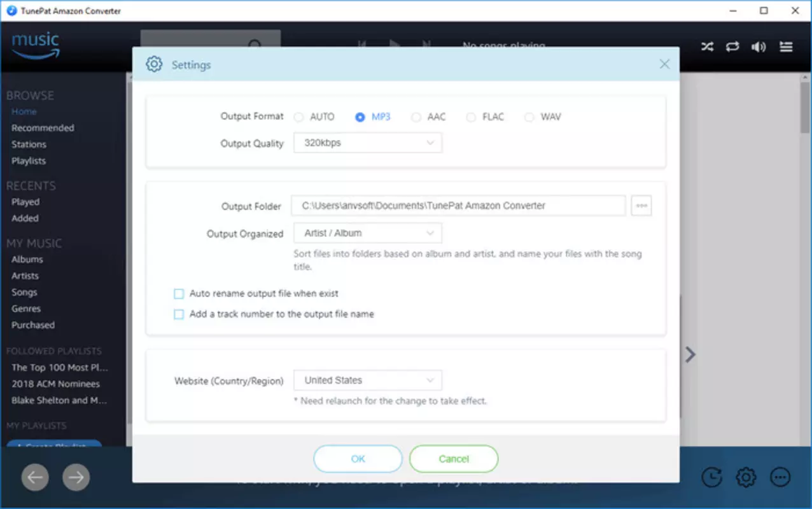This screenshot has width=812, height=509.
Task: Click the forward arrow navigation button
Action: click(76, 477)
